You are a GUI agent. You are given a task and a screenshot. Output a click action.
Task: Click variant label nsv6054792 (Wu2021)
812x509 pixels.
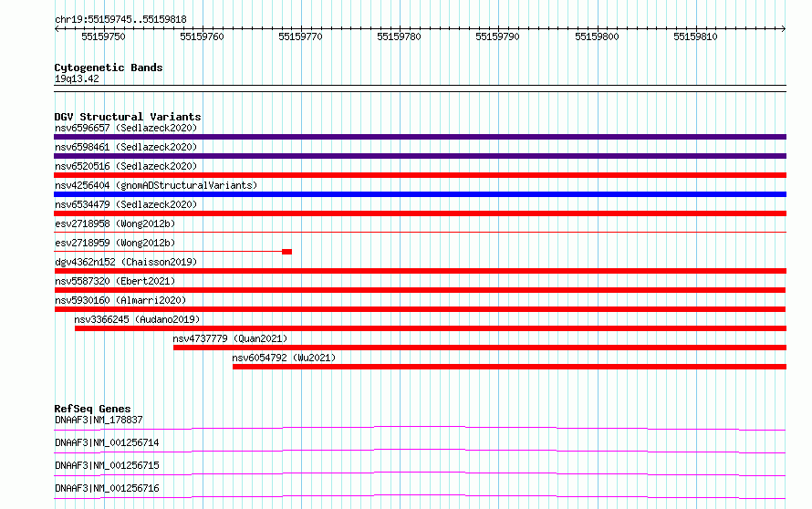284,358
